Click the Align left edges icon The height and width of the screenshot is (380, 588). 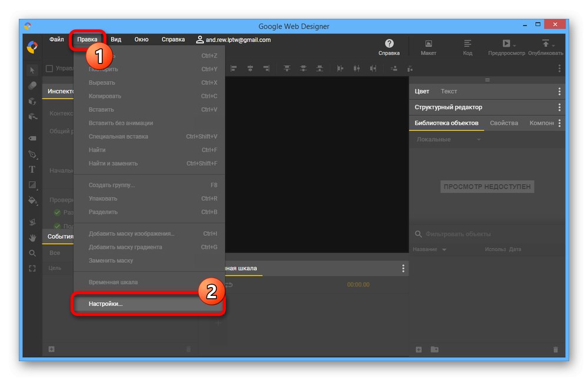233,68
